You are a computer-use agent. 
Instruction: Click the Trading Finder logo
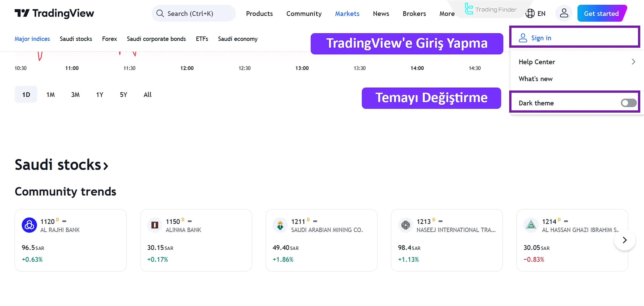coord(469,9)
